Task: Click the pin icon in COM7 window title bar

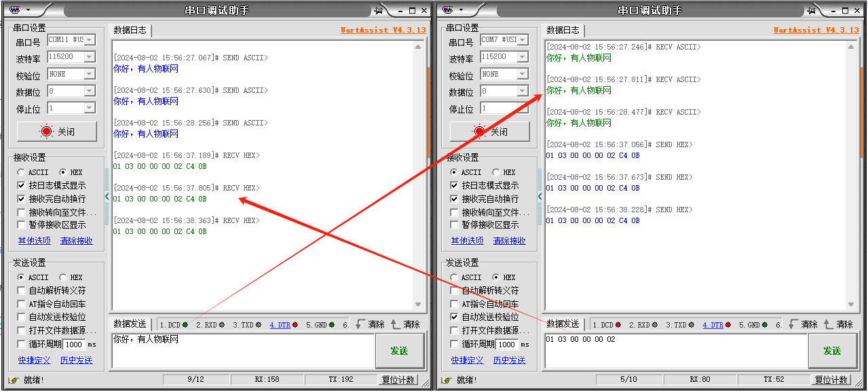Action: pyautogui.click(x=812, y=11)
